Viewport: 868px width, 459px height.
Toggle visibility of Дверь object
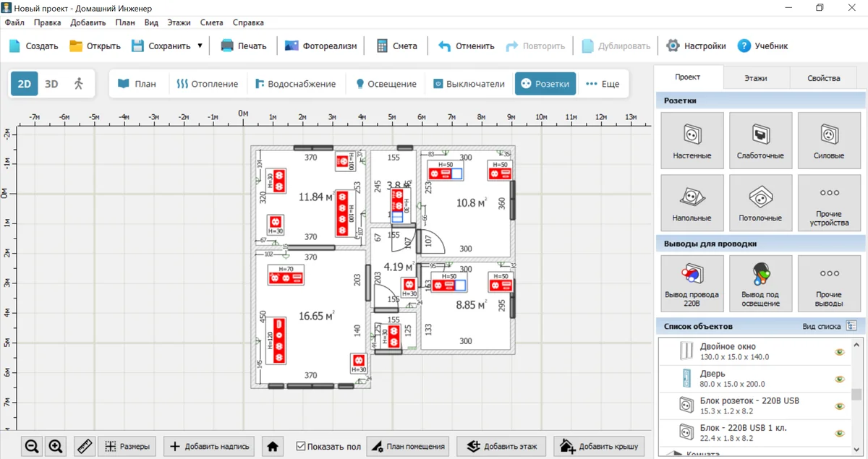(839, 379)
